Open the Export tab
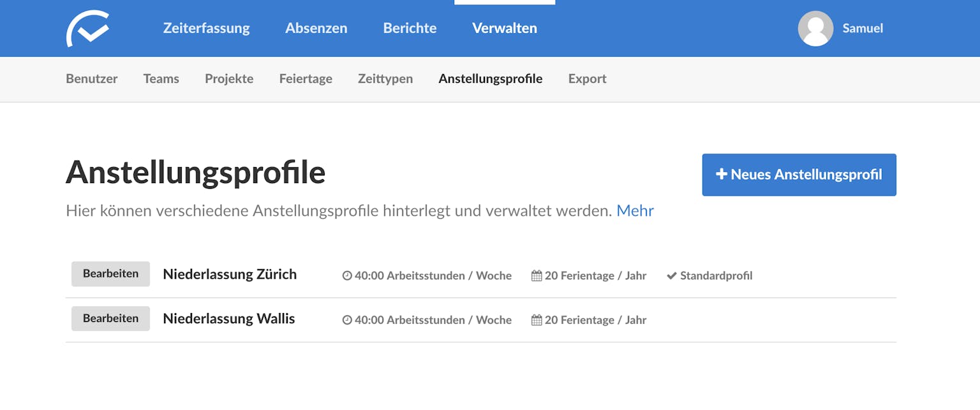 [x=588, y=78]
